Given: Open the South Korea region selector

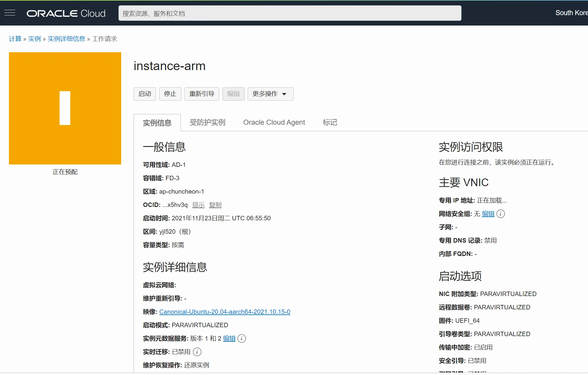Looking at the screenshot, I should [x=571, y=13].
